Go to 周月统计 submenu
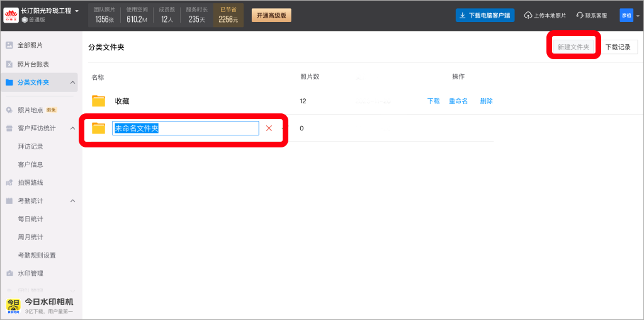Screen dimensions: 644x320 tap(30, 237)
